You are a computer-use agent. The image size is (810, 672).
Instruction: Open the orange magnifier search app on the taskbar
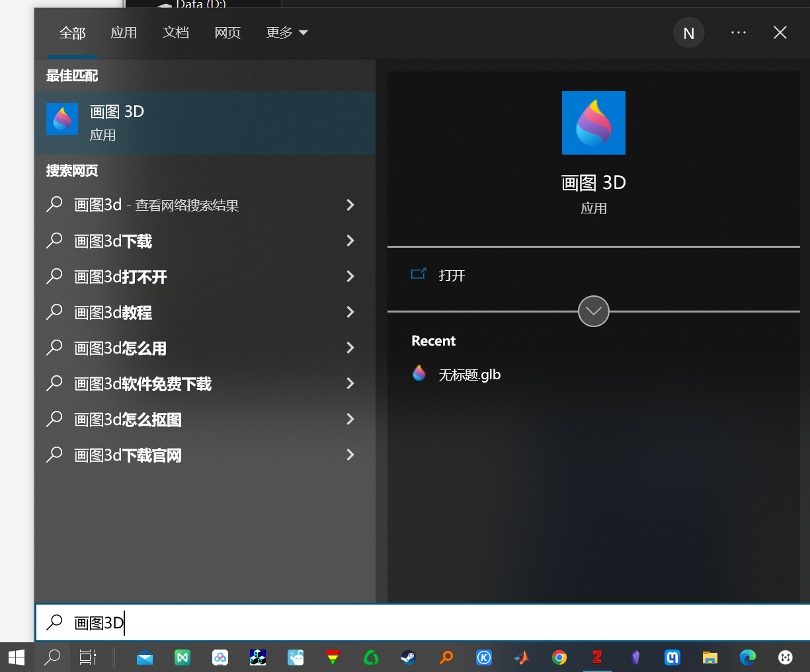pos(446,657)
